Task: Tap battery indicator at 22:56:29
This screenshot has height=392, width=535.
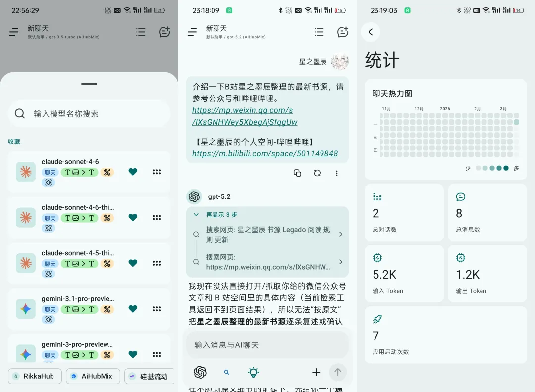Action: click(x=160, y=10)
